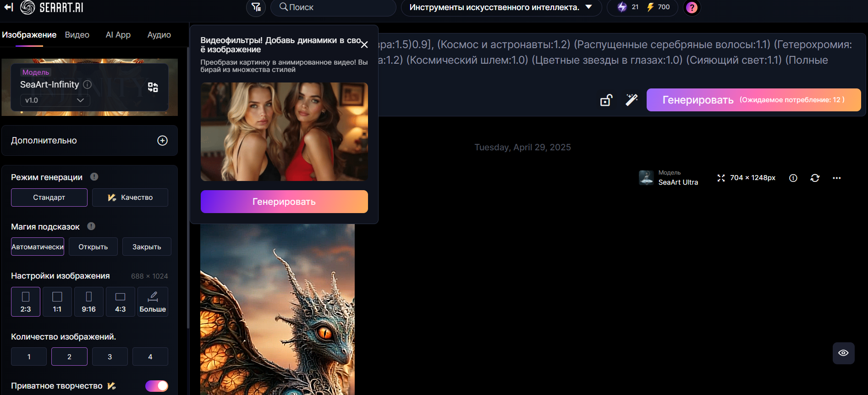Set image count to 2

pos(69,357)
